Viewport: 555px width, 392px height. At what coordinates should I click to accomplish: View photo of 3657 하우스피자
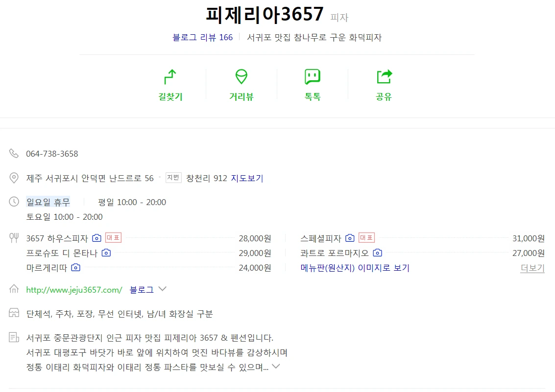pos(97,238)
